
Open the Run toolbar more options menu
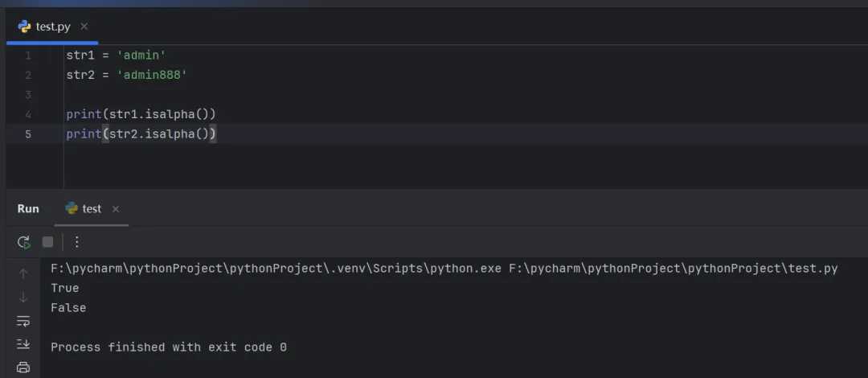(77, 242)
